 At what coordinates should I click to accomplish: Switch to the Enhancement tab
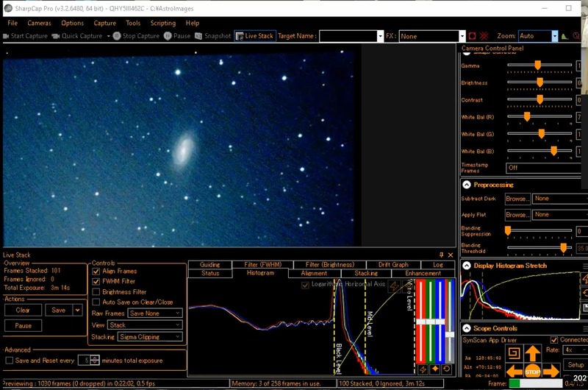[423, 273]
